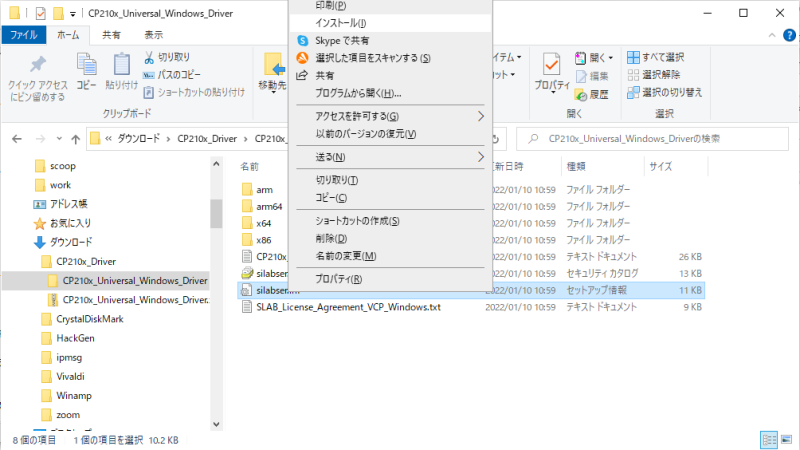Click the scissors Cut icon
This screenshot has width=800, height=450.
[x=149, y=57]
